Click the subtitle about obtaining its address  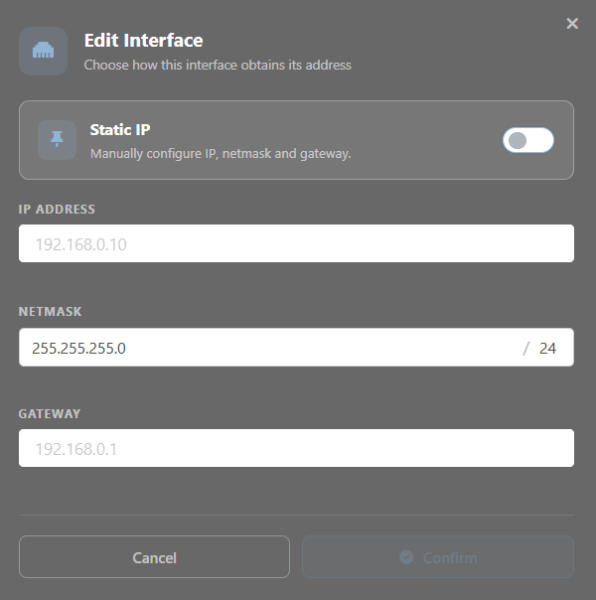point(218,65)
